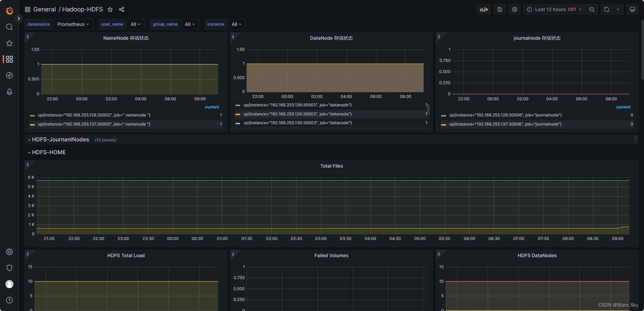This screenshot has width=644, height=311.
Task: Save the dashboard with the disk icon
Action: (x=500, y=9)
